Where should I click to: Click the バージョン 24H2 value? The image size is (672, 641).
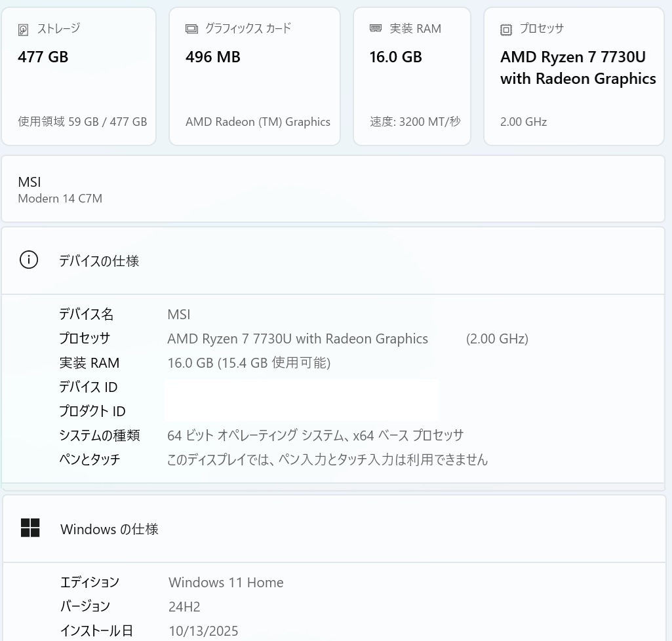184,607
